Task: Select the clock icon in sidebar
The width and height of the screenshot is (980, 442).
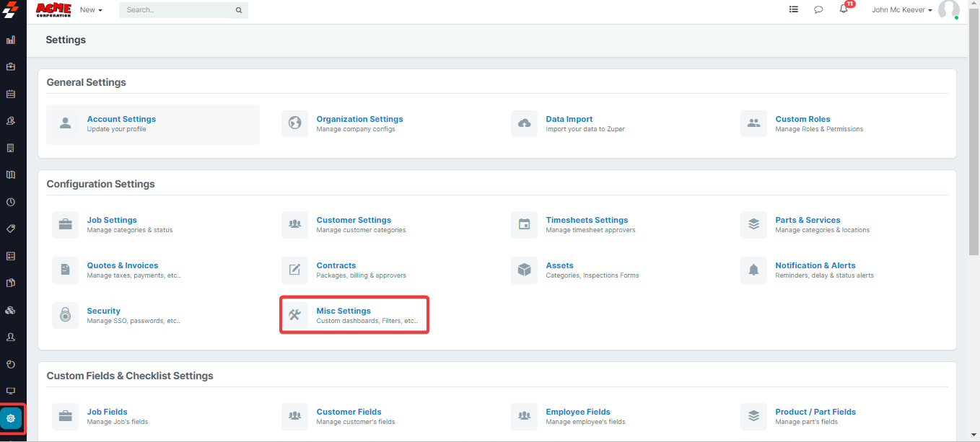Action: pyautogui.click(x=11, y=202)
